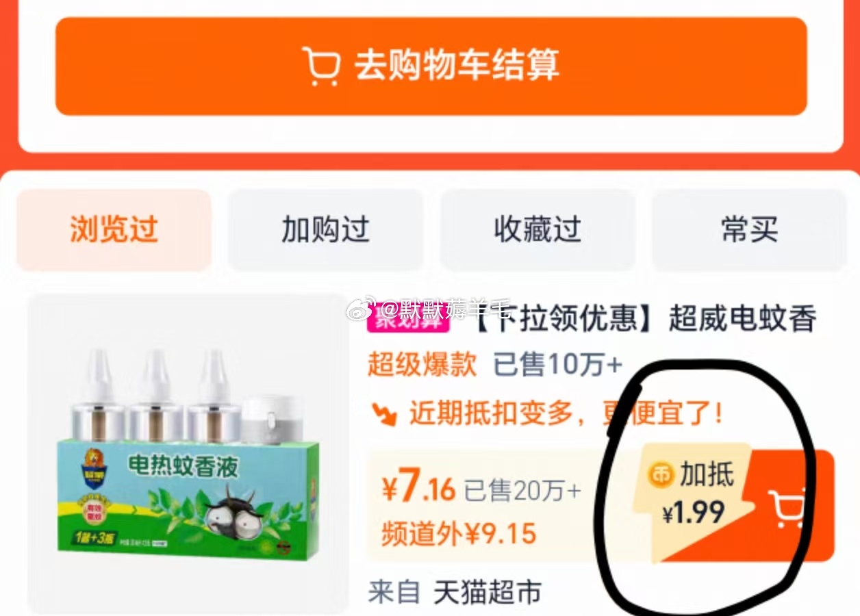
Task: Click the ¥7.16 price
Action: tap(418, 489)
